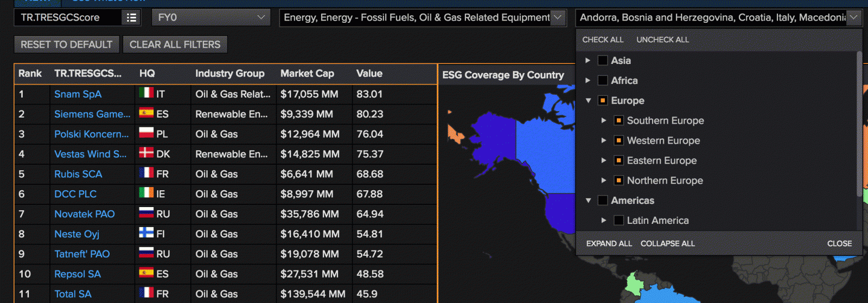Image resolution: width=868 pixels, height=303 pixels.
Task: Open the Tatneft' PAO company link
Action: tap(82, 254)
